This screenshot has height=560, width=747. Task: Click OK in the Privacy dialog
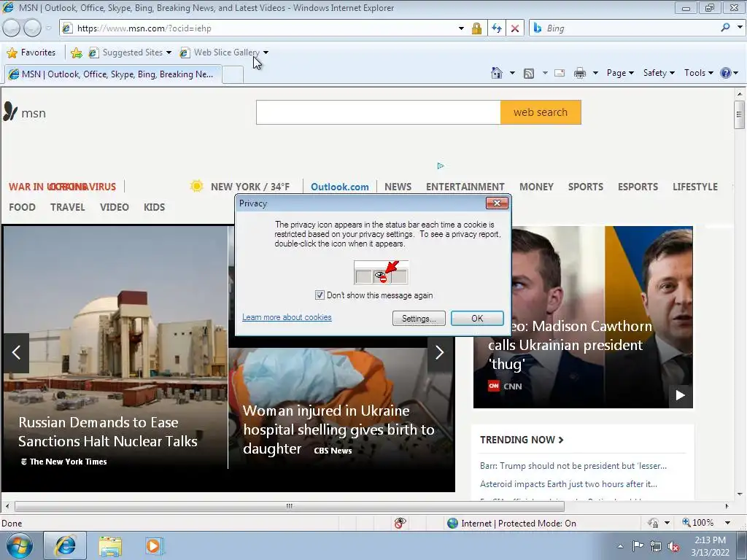[477, 318]
